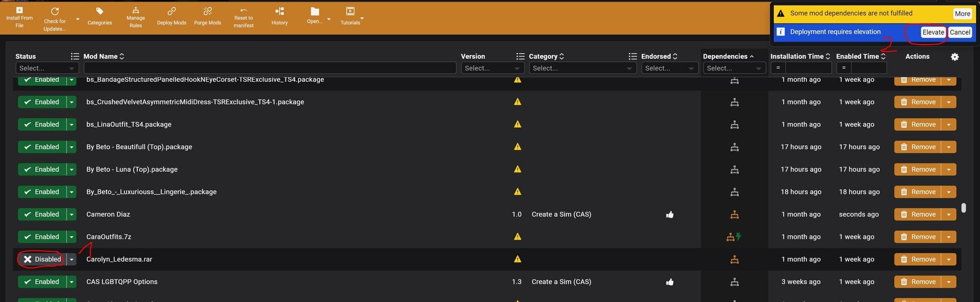Sort by Endorsed column header
Image resolution: width=980 pixels, height=302 pixels.
pyautogui.click(x=659, y=56)
